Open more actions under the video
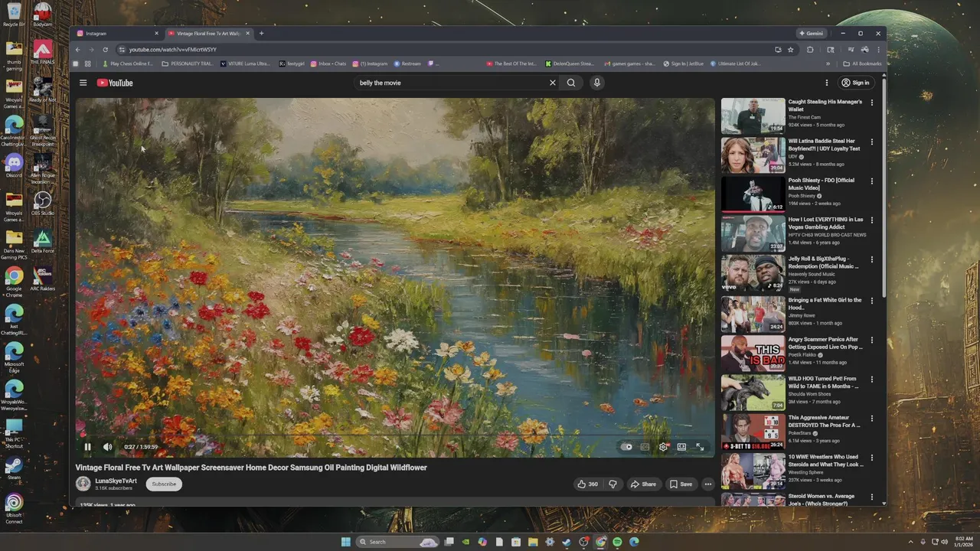 pos(707,484)
